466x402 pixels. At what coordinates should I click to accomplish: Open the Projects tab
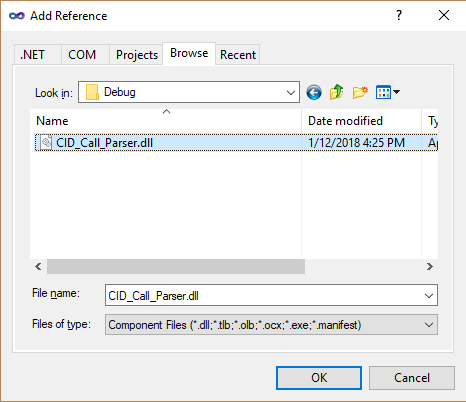[x=137, y=55]
